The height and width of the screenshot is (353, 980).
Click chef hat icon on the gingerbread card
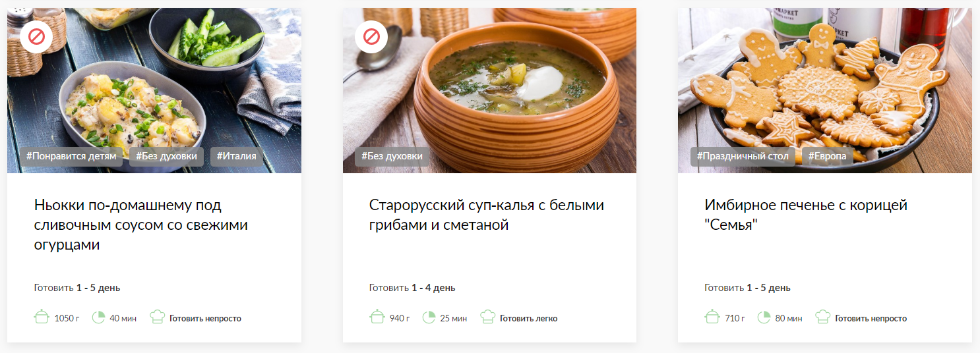[x=823, y=317]
